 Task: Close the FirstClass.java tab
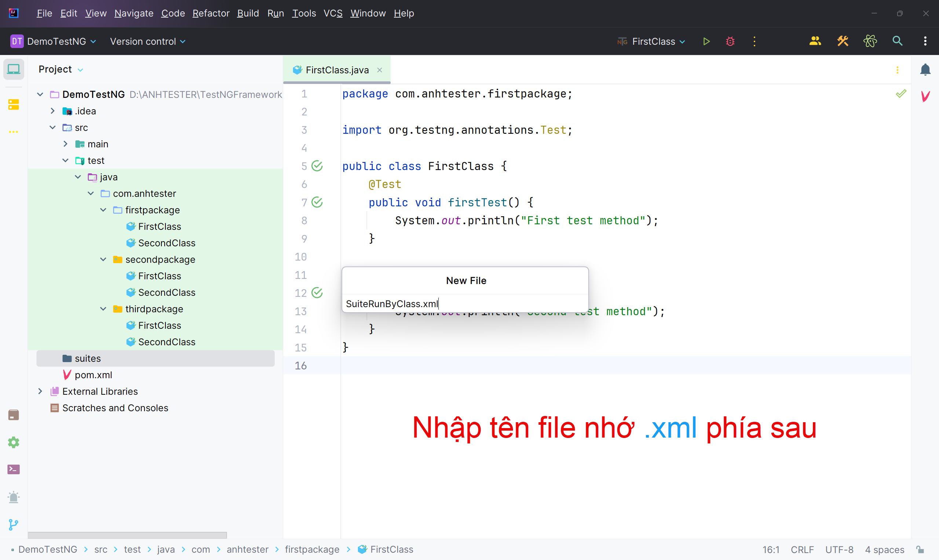[x=379, y=70]
